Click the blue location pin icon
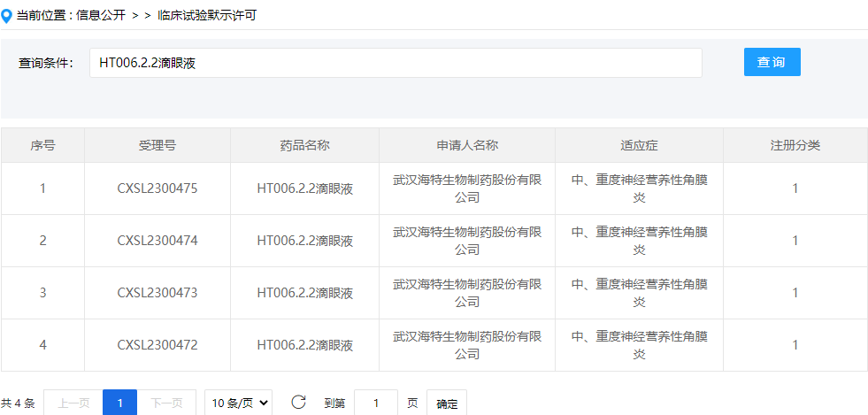 6,16
